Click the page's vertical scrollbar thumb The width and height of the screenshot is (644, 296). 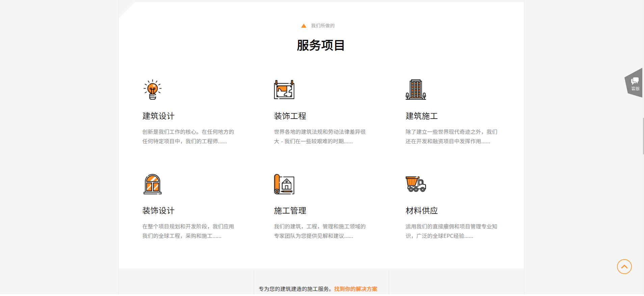coord(643,136)
